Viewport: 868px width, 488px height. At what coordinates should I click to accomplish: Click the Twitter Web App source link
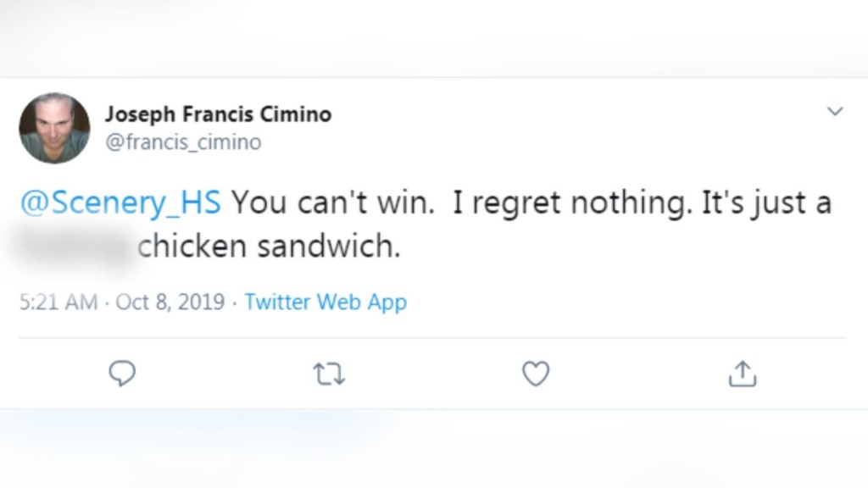pos(325,302)
